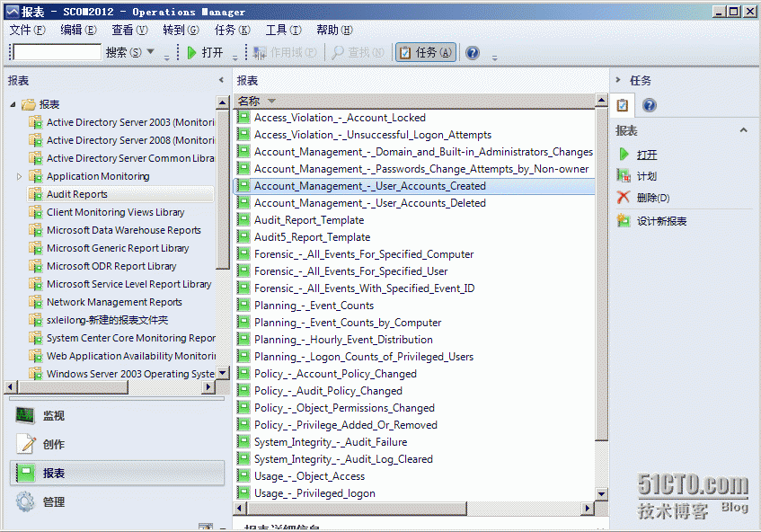This screenshot has width=761, height=532.
Task: Click the Delete (D) task with red X
Action: [653, 198]
